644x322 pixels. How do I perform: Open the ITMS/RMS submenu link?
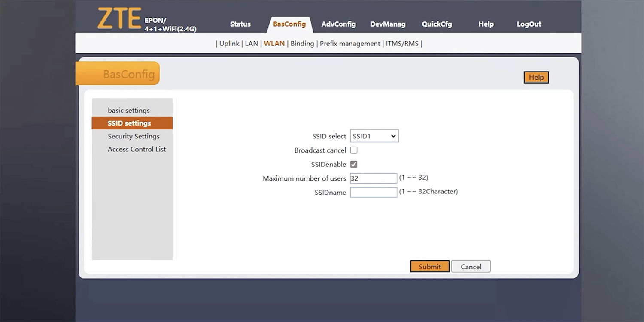click(402, 43)
